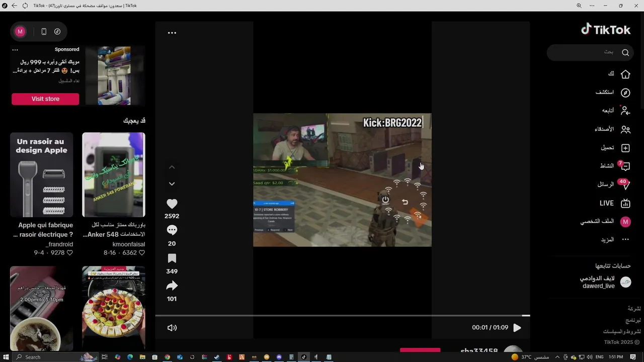
Task: Open creator _frandroid profile link
Action: (x=59, y=244)
